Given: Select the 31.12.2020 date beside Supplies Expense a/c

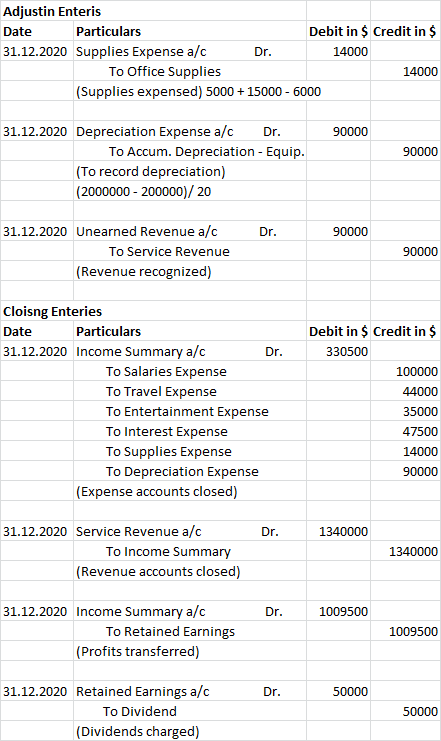Looking at the screenshot, I should click(x=36, y=51).
